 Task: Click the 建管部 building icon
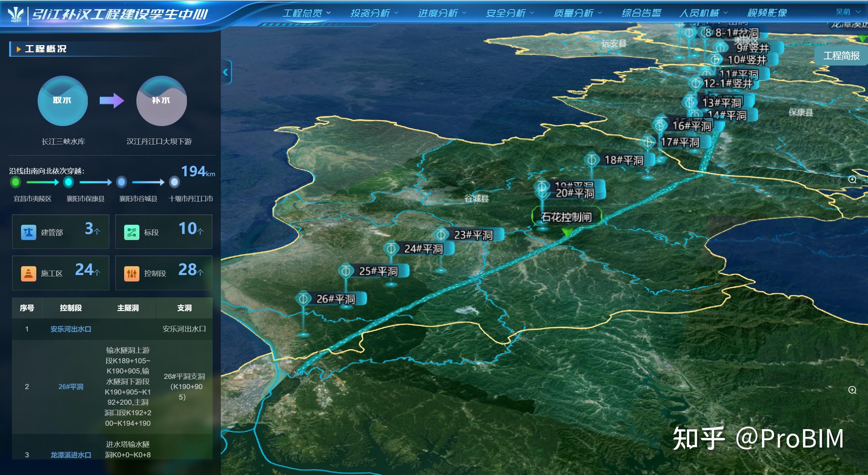pos(28,233)
